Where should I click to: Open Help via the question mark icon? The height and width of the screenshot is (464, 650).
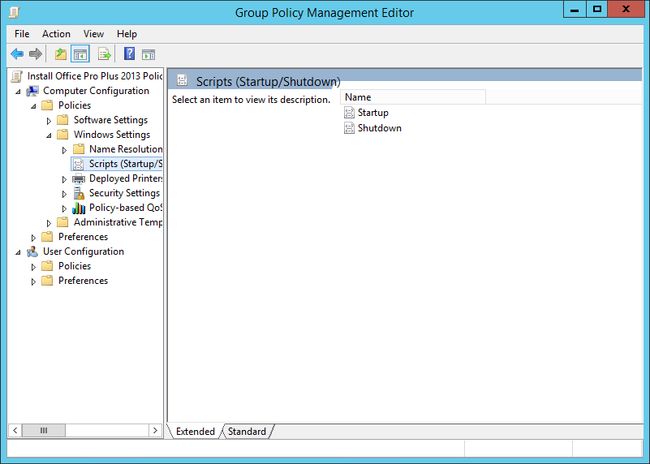[129, 53]
